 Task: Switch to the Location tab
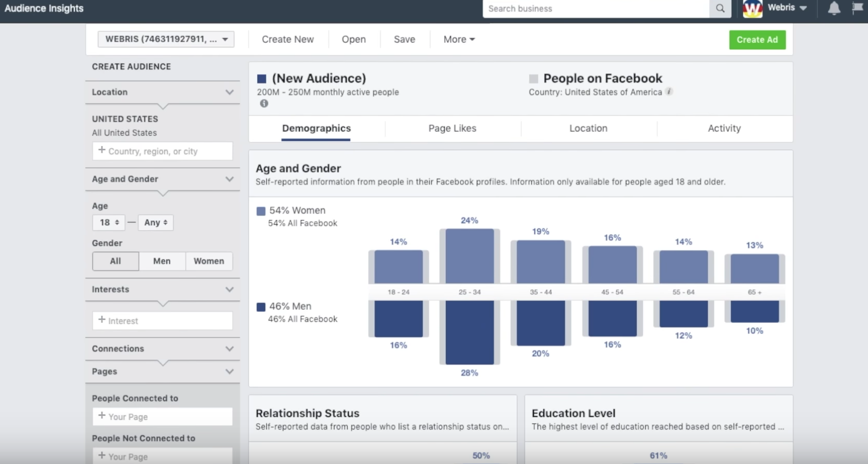pyautogui.click(x=588, y=129)
